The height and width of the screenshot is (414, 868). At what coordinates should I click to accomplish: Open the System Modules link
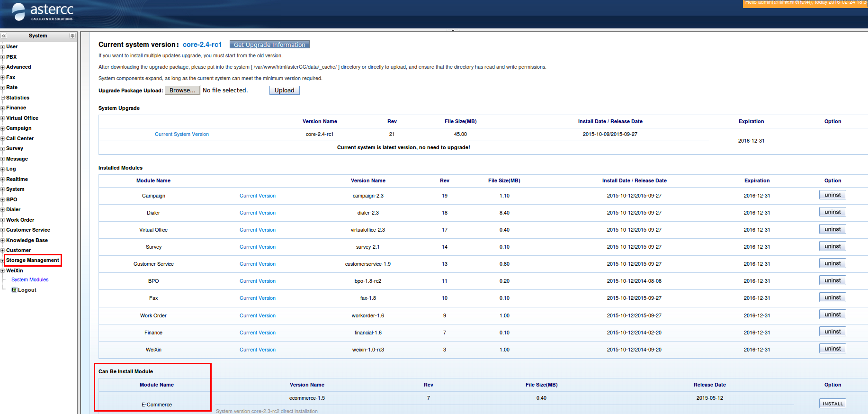pyautogui.click(x=30, y=279)
